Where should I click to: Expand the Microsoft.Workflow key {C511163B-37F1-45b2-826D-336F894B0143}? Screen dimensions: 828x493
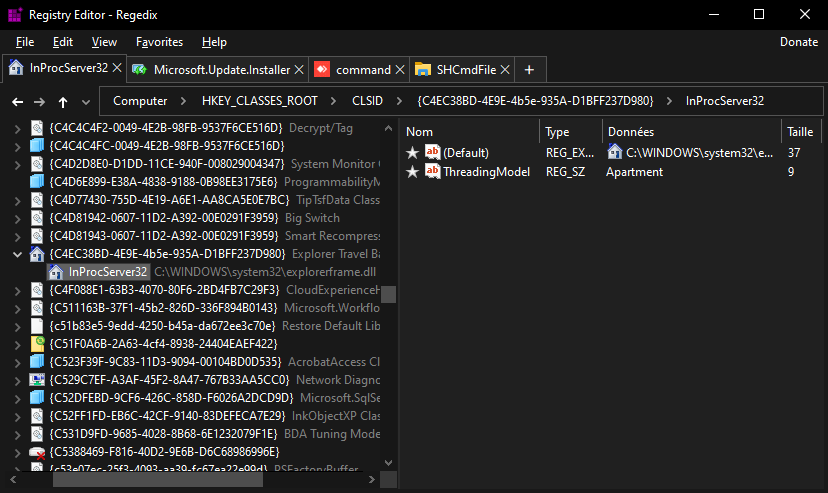point(17,308)
